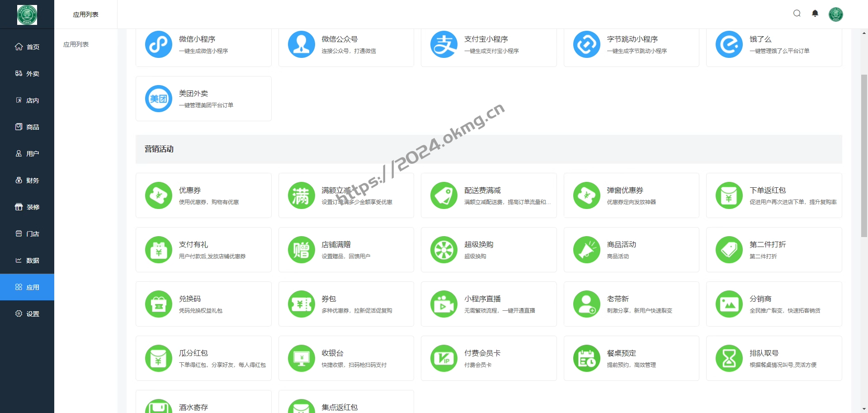868x413 pixels.
Task: Click the vertical scrollbar thumb
Action: tap(864, 154)
